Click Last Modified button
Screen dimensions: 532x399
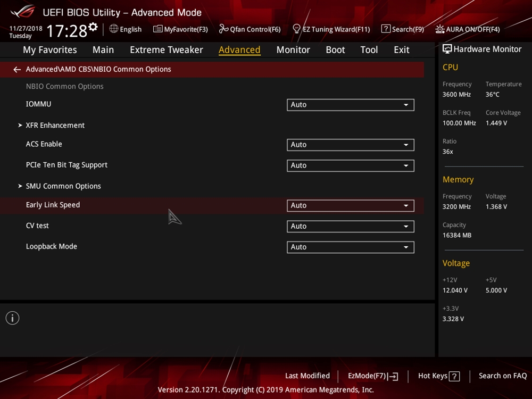(x=307, y=376)
